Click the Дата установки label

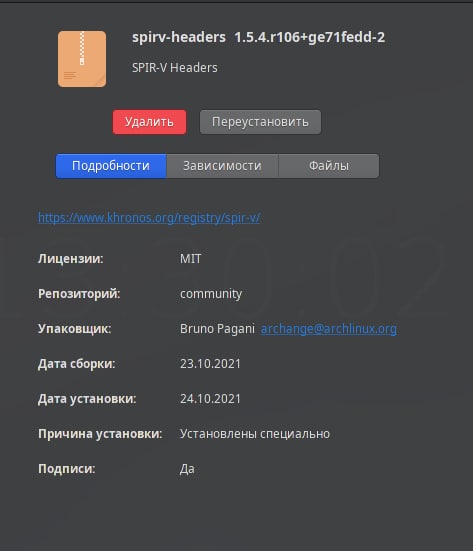pyautogui.click(x=87, y=399)
